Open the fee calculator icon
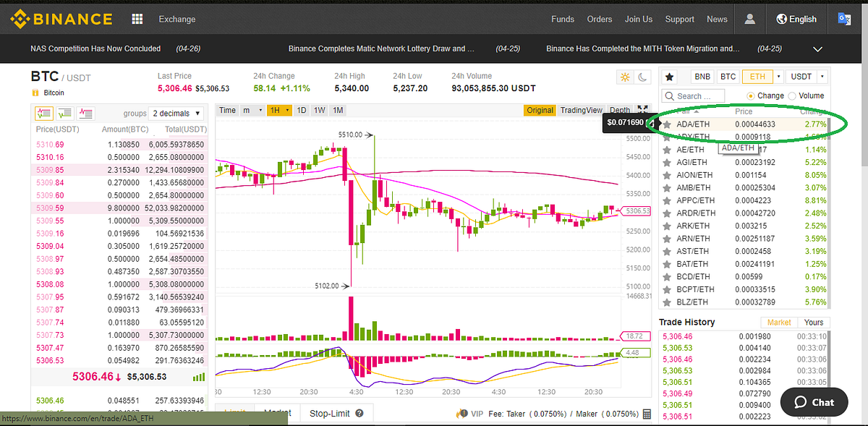Screen dimensions: 868x426 [646, 414]
